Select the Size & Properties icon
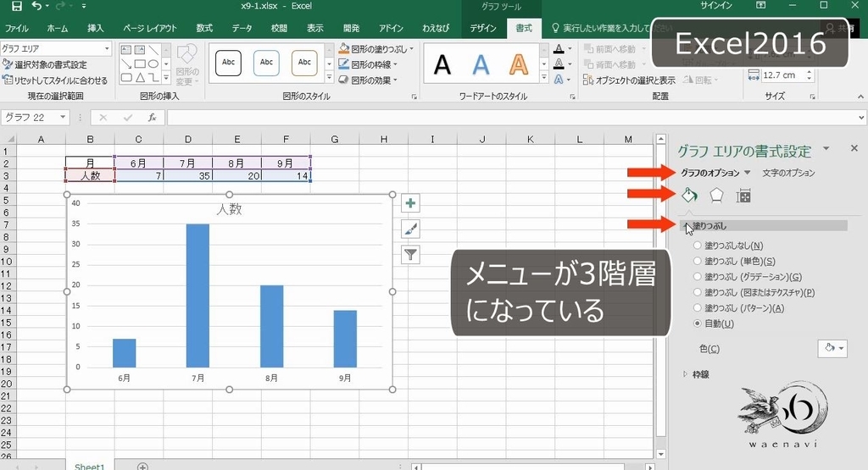This screenshot has height=470, width=868. 743,195
